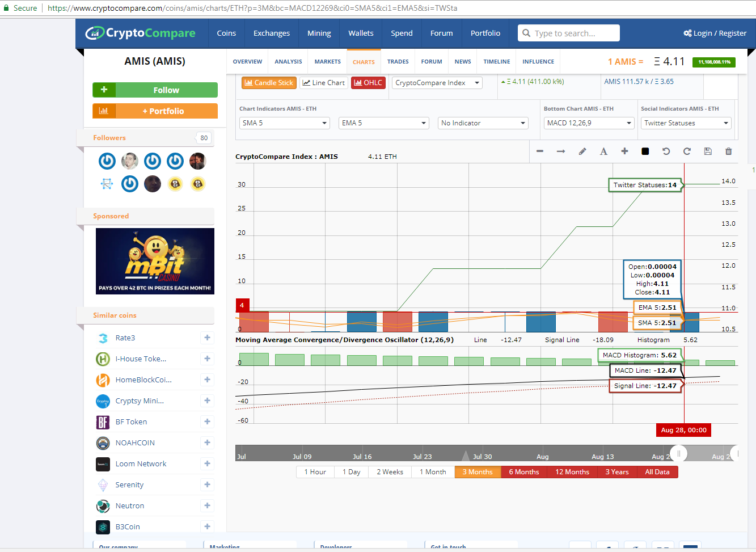This screenshot has width=756, height=552.
Task: Open the SMA 5 indicator dropdown
Action: tap(285, 123)
